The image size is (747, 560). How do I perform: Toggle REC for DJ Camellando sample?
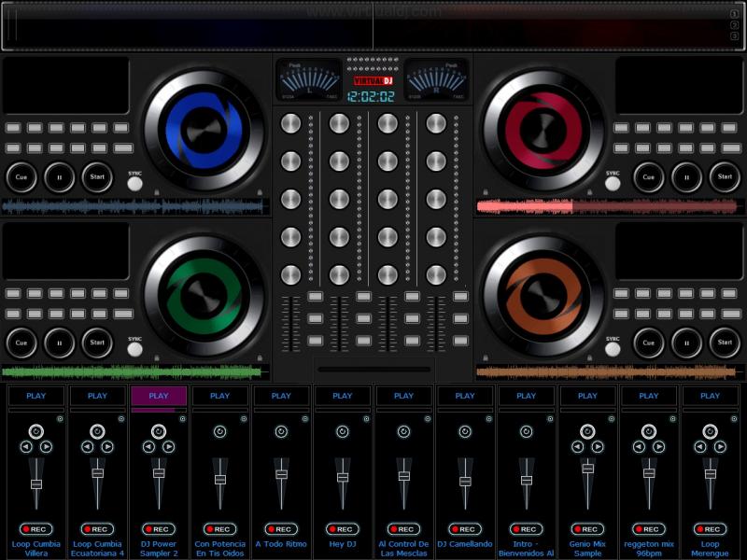click(465, 529)
